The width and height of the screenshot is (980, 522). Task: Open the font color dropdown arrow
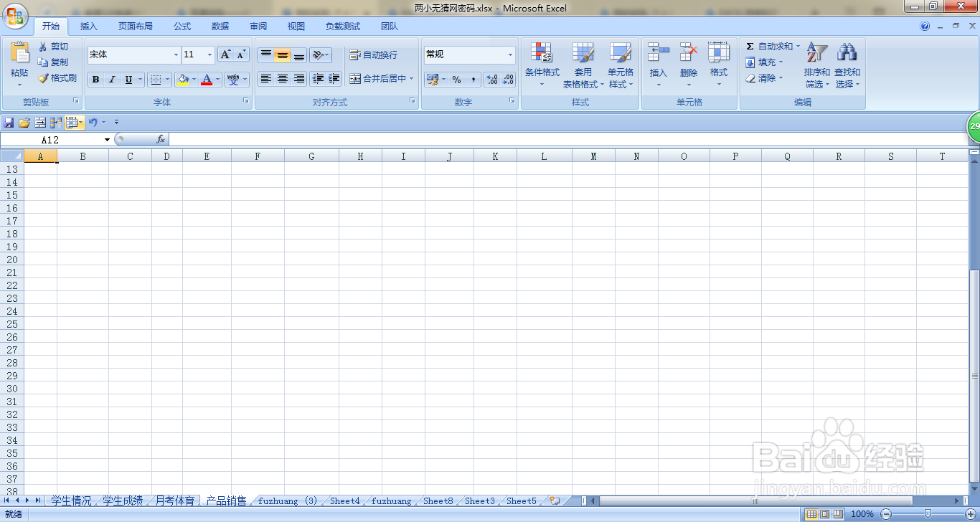217,80
